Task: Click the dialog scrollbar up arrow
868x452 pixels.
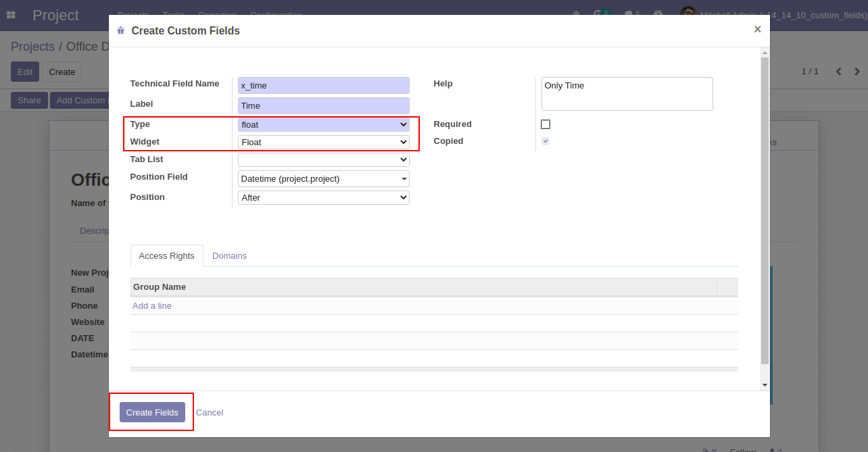Action: [x=765, y=52]
